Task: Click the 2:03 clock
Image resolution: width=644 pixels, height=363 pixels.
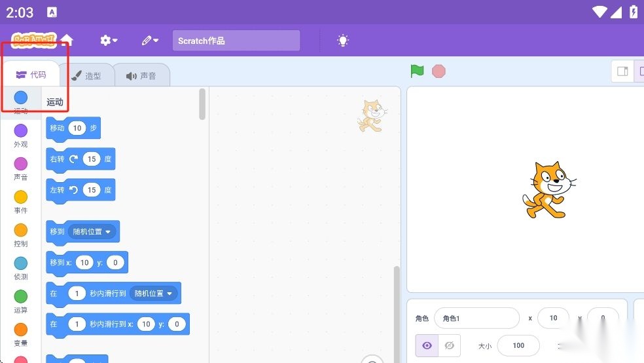Action: (x=19, y=12)
